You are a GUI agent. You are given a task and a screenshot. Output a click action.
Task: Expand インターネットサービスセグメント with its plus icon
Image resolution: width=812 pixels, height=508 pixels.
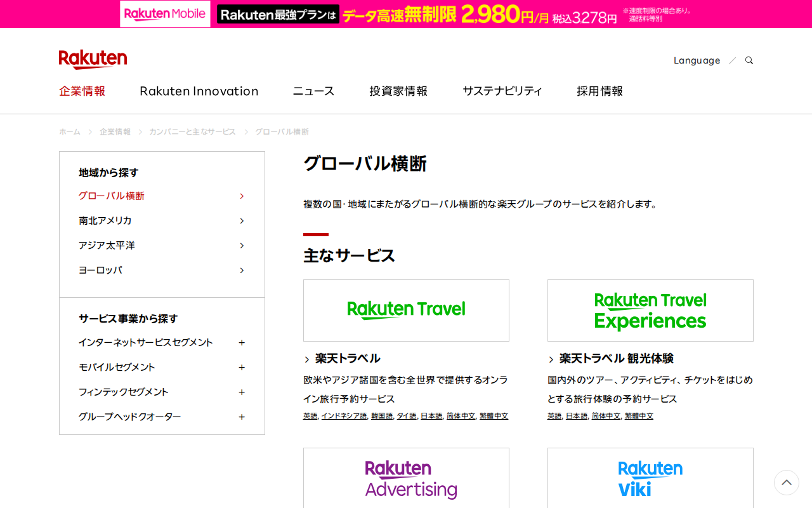pyautogui.click(x=242, y=342)
